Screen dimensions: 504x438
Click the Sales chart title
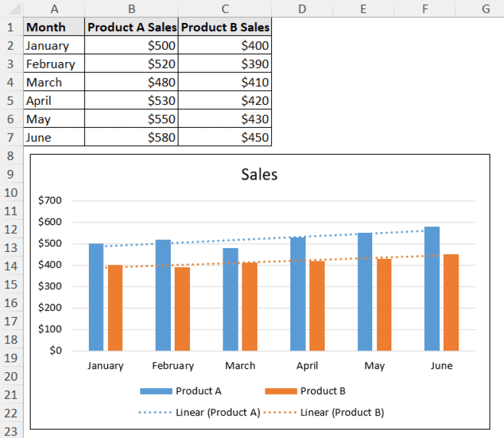tap(259, 175)
